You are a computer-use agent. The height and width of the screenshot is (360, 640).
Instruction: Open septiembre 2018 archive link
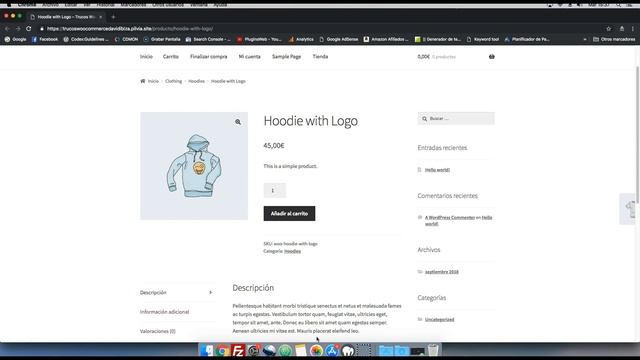[442, 272]
